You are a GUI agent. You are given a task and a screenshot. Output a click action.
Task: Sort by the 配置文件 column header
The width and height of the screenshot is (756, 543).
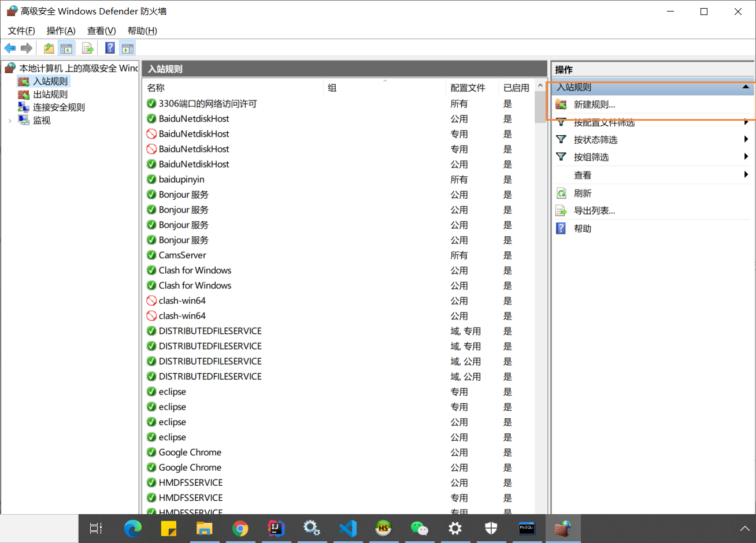472,87
